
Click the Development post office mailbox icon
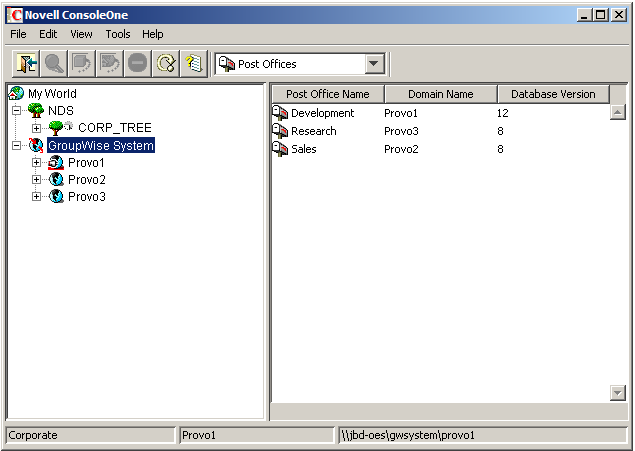[x=280, y=113]
